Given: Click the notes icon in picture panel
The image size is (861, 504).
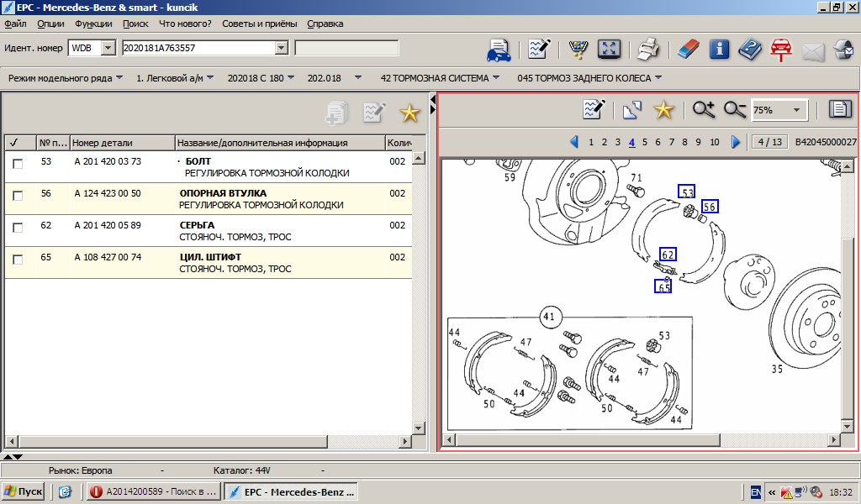Looking at the screenshot, I should (x=594, y=110).
